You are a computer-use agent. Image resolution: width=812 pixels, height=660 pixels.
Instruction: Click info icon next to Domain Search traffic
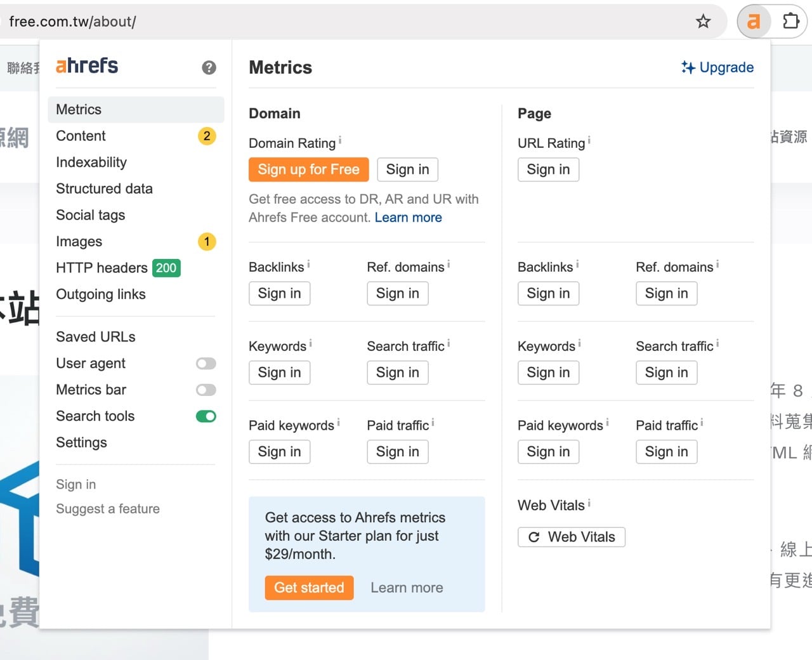[449, 343]
